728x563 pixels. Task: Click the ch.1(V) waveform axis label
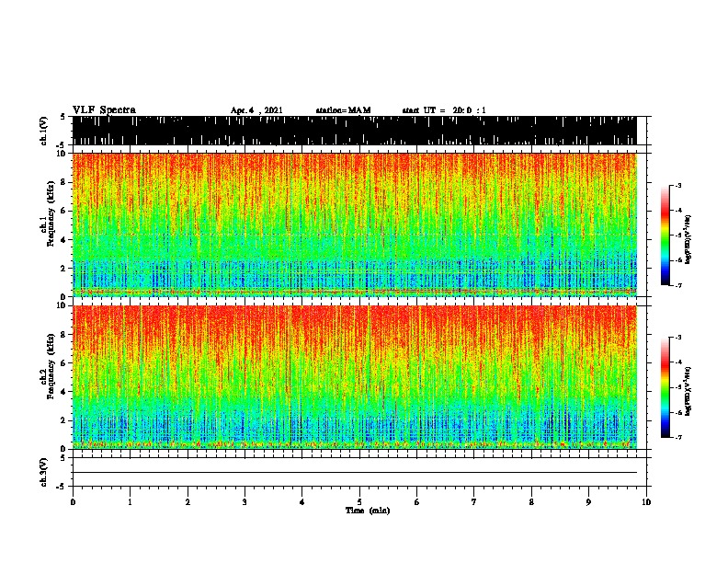point(44,131)
